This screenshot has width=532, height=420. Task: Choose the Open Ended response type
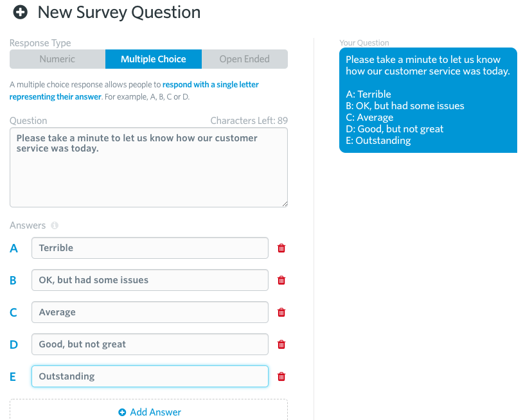244,59
